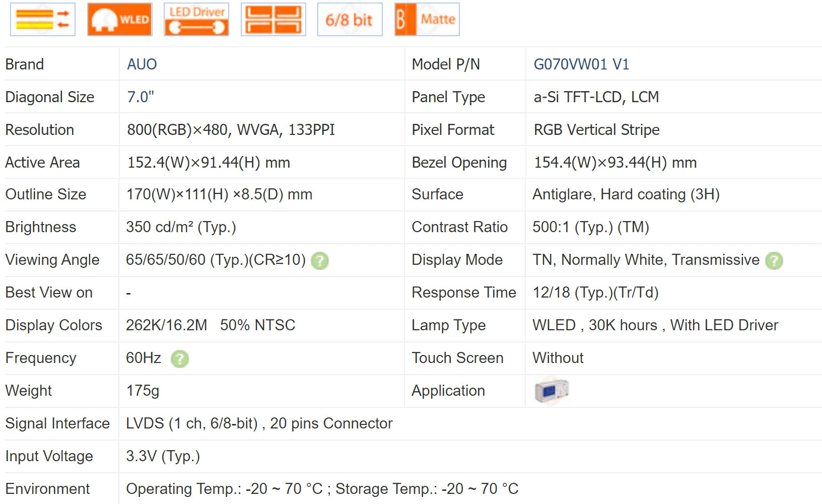Select the 60Hz frequency value
This screenshot has height=504, width=822.
tap(144, 358)
